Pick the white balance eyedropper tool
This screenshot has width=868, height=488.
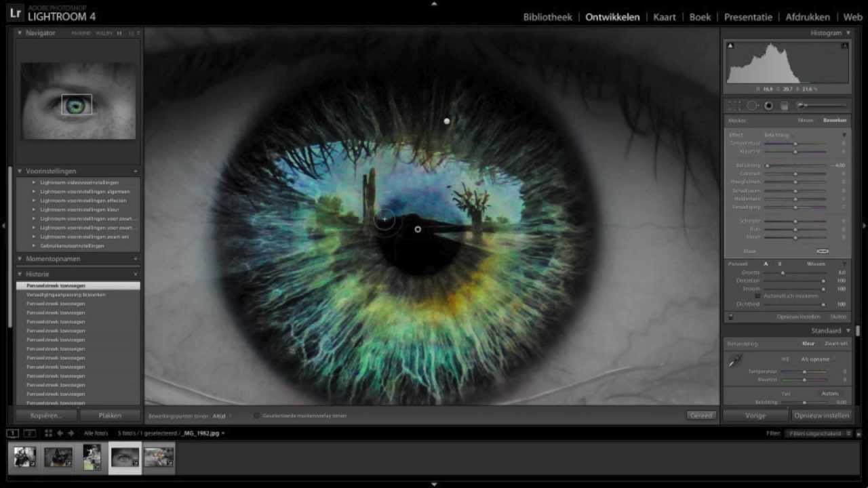pyautogui.click(x=735, y=361)
